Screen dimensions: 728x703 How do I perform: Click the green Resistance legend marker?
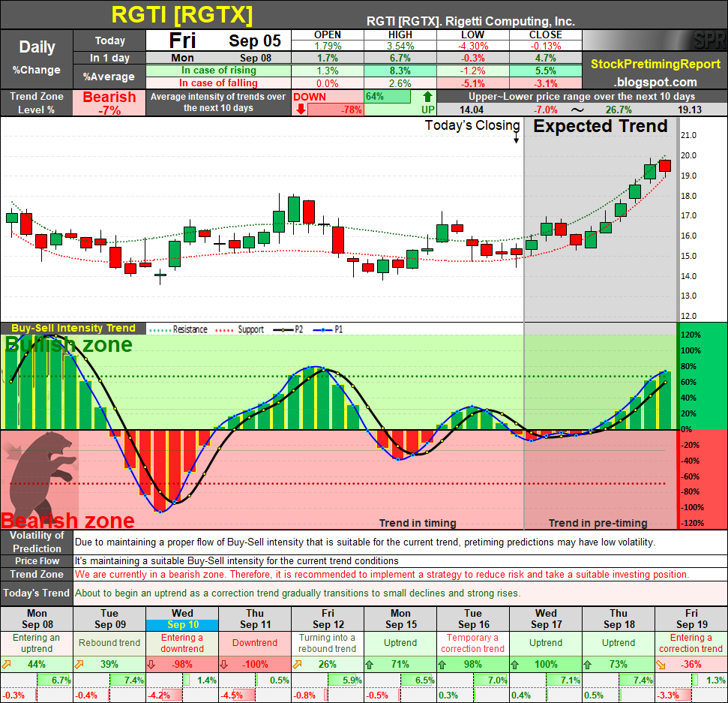[160, 330]
